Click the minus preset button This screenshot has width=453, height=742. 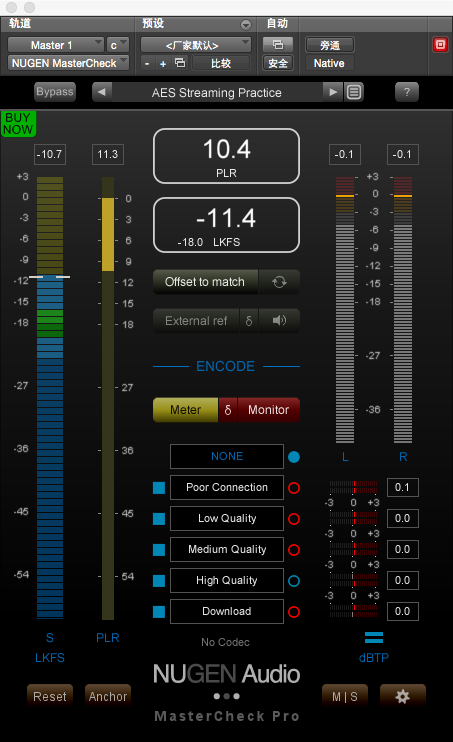point(147,63)
